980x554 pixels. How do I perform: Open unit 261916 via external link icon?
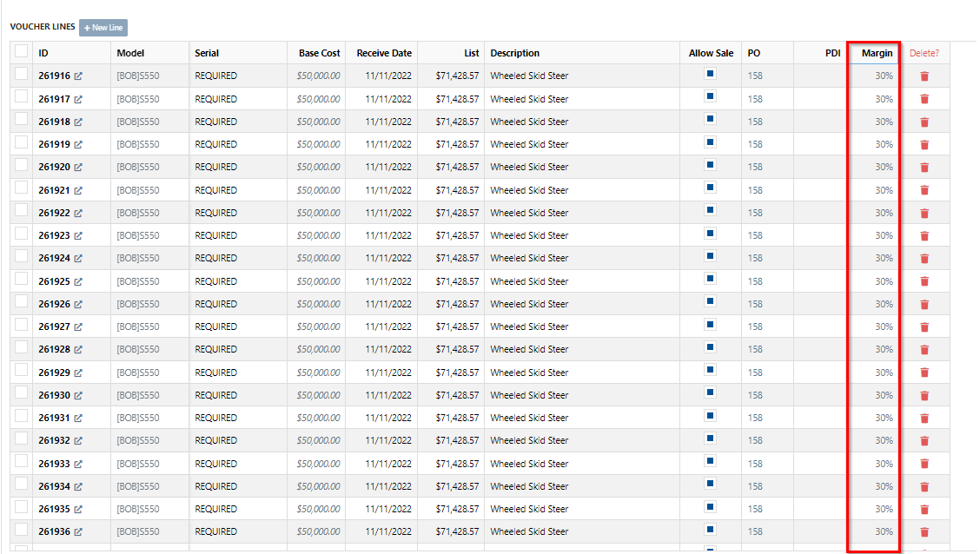coord(78,76)
